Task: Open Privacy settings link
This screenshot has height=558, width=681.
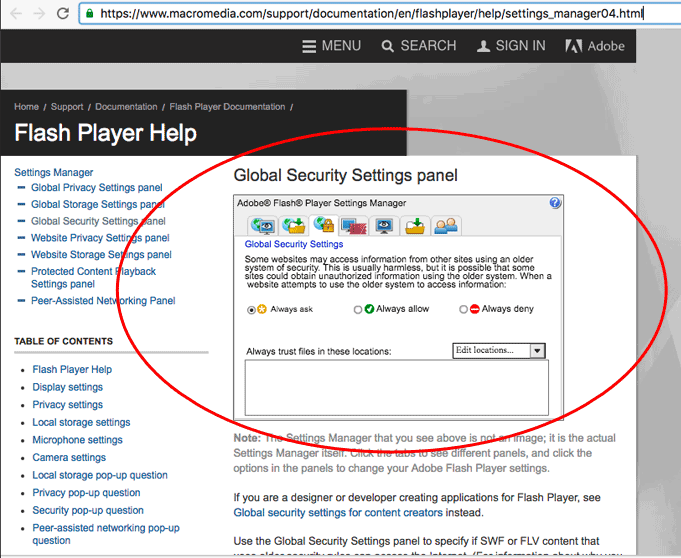Action: click(68, 405)
